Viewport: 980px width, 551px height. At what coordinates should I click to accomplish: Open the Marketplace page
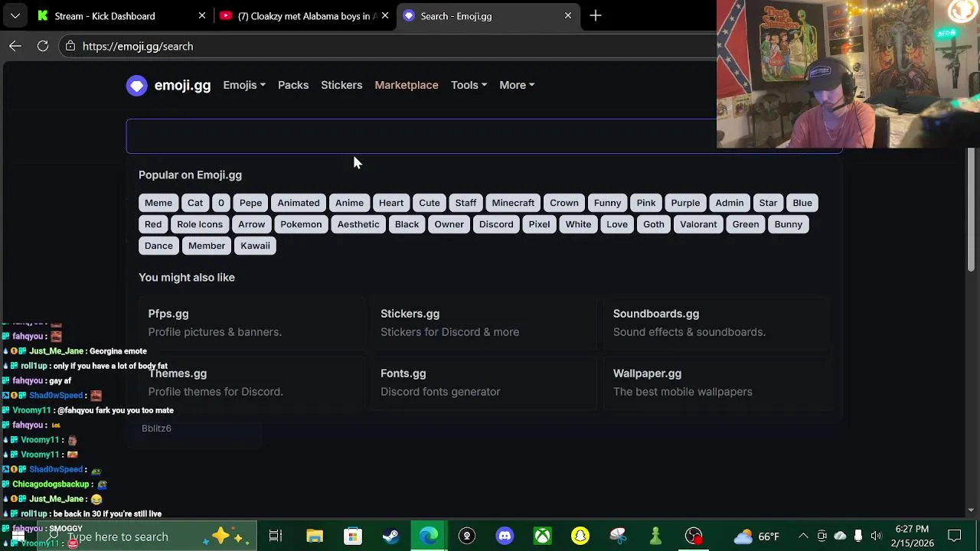(x=407, y=85)
